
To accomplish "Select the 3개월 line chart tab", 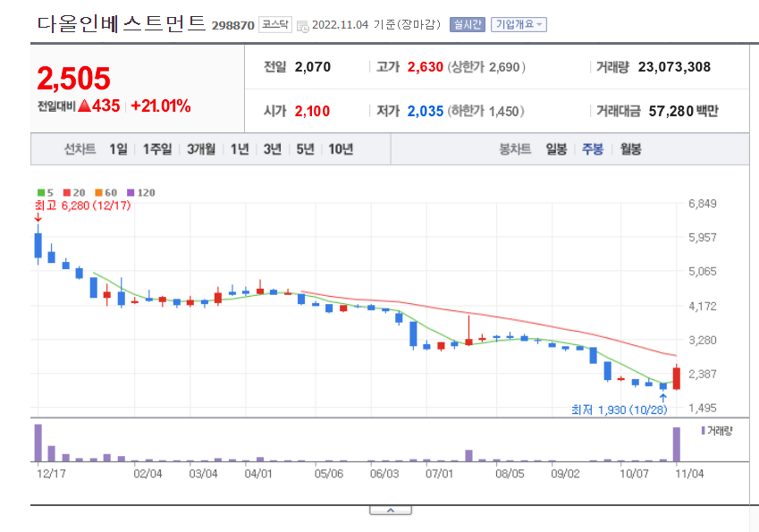I will (x=201, y=149).
